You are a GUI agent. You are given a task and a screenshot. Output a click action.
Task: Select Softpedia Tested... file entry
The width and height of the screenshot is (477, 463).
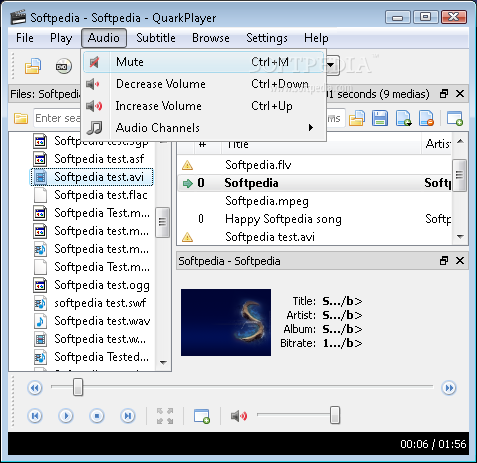(101, 357)
